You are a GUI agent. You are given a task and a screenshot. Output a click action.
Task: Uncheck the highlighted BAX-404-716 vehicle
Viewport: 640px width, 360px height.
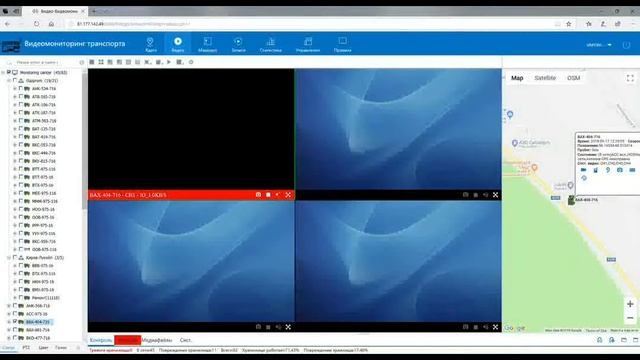15,322
